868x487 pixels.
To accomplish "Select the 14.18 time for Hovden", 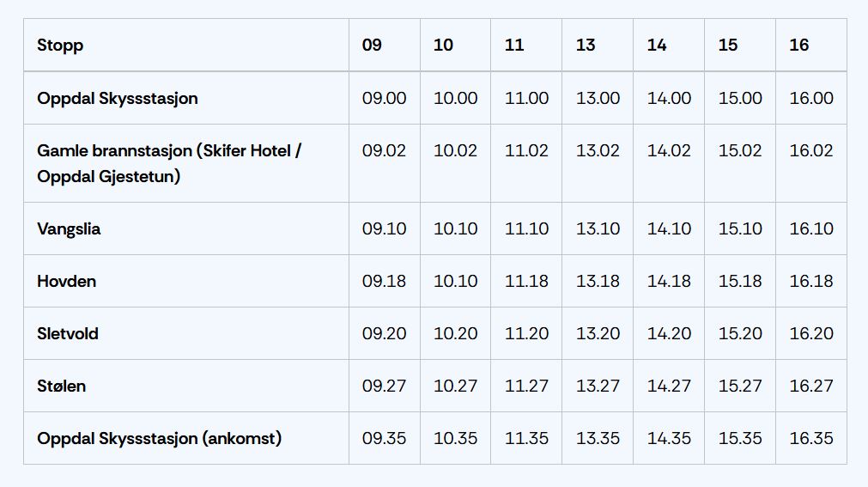I will pos(669,282).
